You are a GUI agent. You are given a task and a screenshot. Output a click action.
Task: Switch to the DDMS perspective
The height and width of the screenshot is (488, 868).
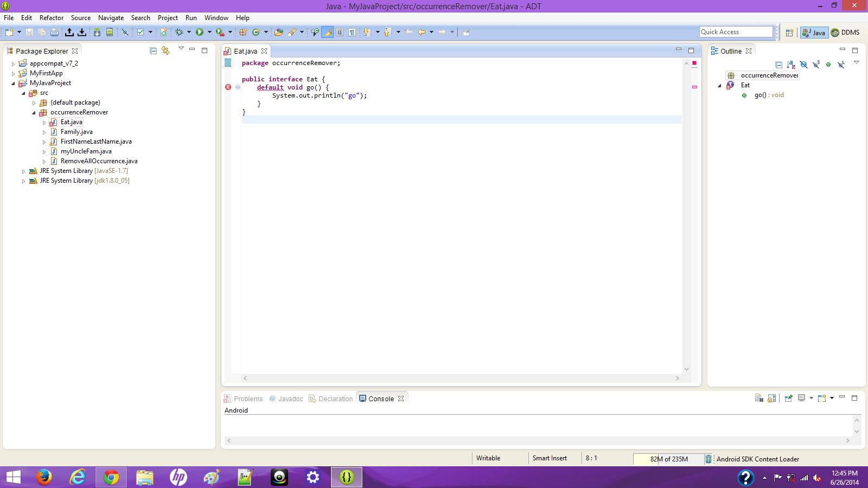point(845,33)
